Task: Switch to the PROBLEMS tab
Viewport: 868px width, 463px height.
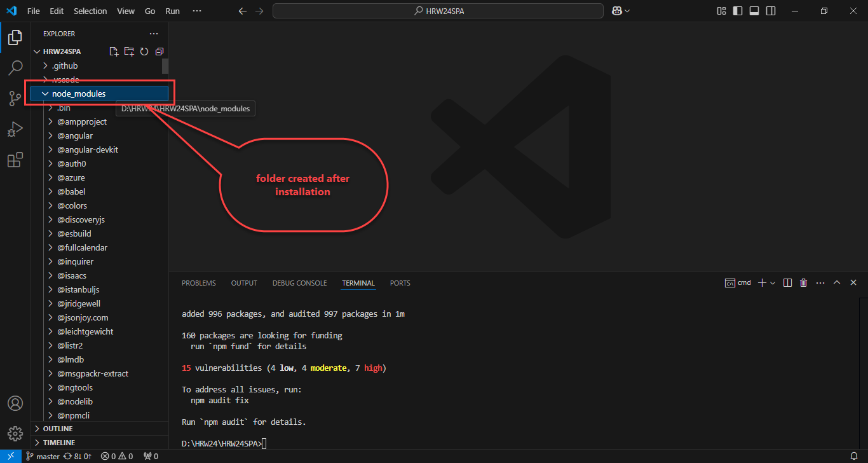Action: (198, 283)
